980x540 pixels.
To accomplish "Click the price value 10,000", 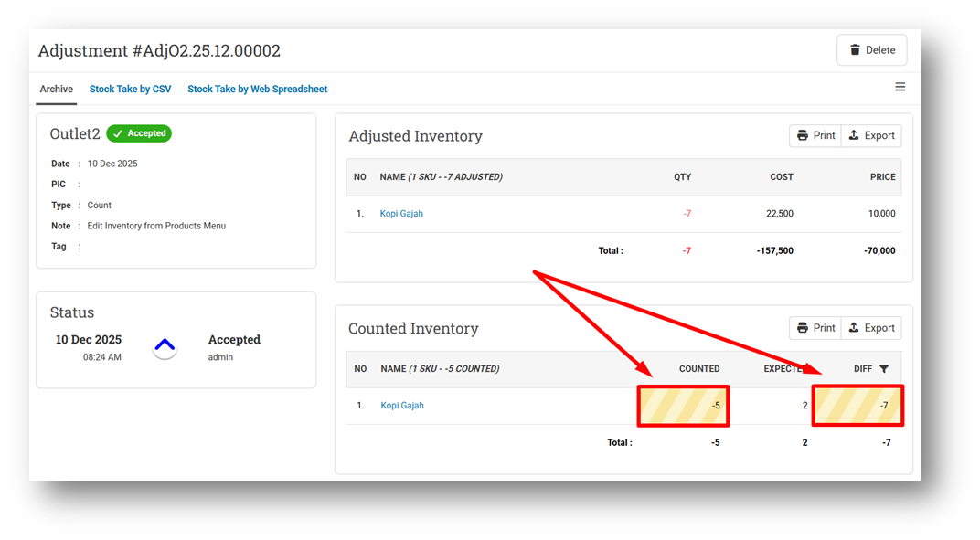I will pyautogui.click(x=882, y=213).
